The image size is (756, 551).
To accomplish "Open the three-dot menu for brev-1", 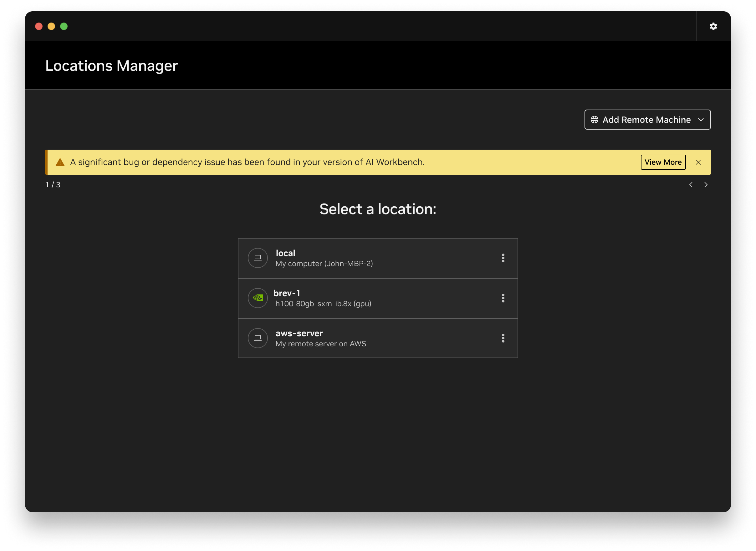I will point(503,298).
